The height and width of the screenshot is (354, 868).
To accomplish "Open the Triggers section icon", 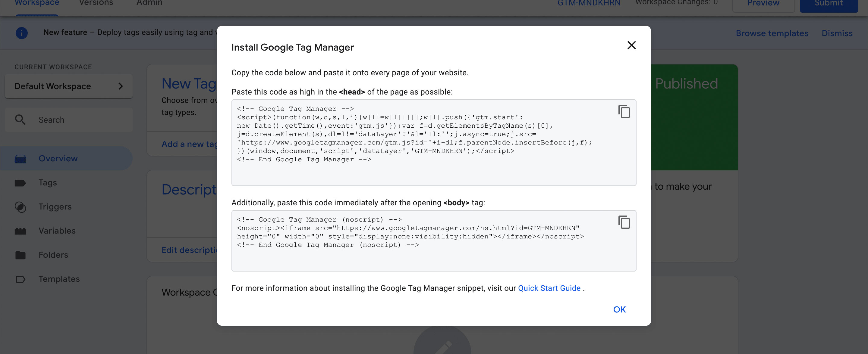I will point(21,206).
